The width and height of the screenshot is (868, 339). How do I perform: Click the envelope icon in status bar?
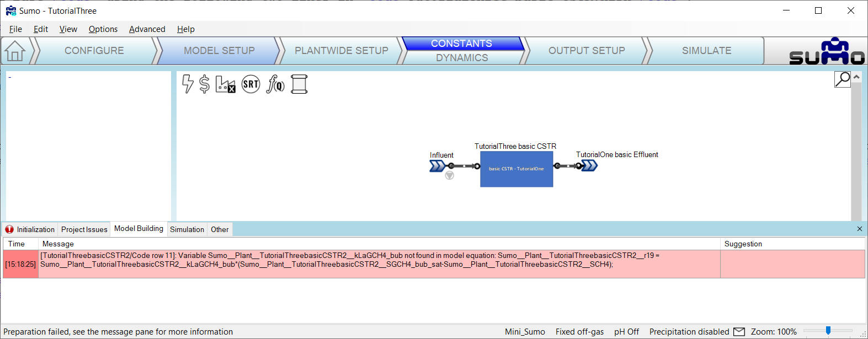pyautogui.click(x=739, y=332)
